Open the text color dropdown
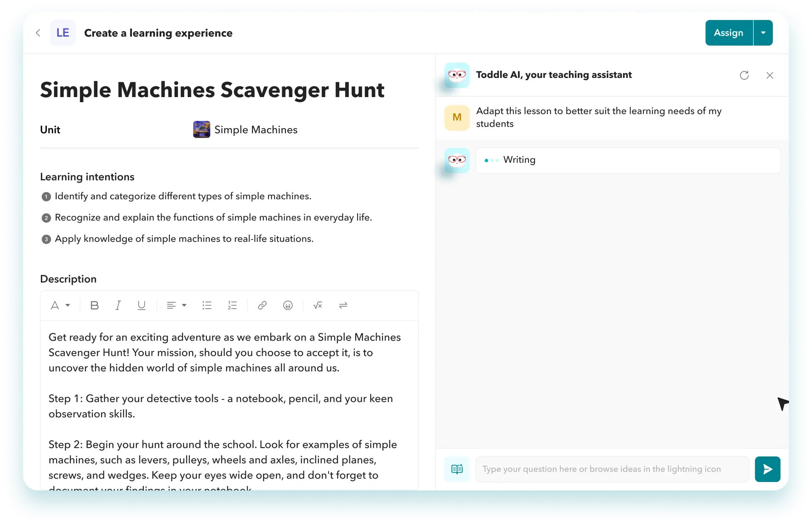Image resolution: width=812 pixels, height=525 pixels. [x=60, y=305]
